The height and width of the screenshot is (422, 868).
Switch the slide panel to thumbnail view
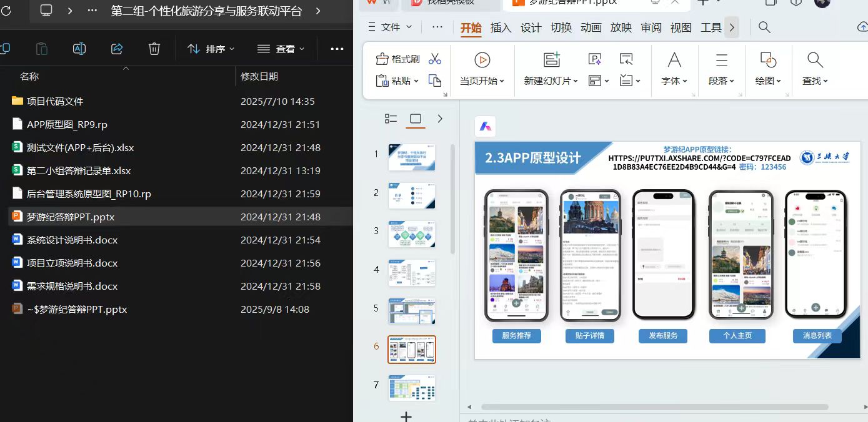416,118
